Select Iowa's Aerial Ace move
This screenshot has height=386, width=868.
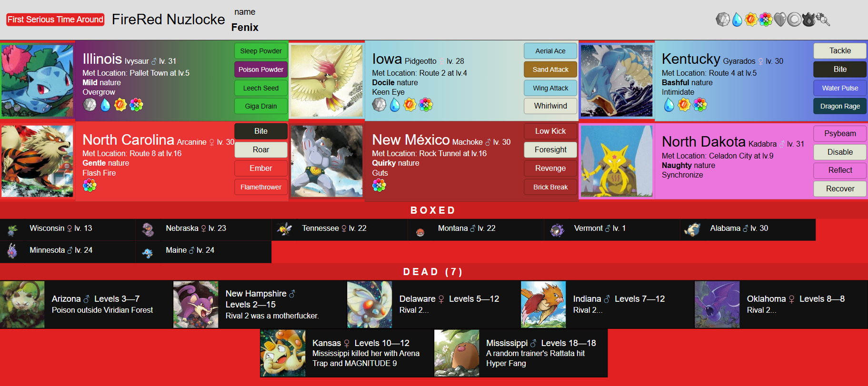point(550,51)
